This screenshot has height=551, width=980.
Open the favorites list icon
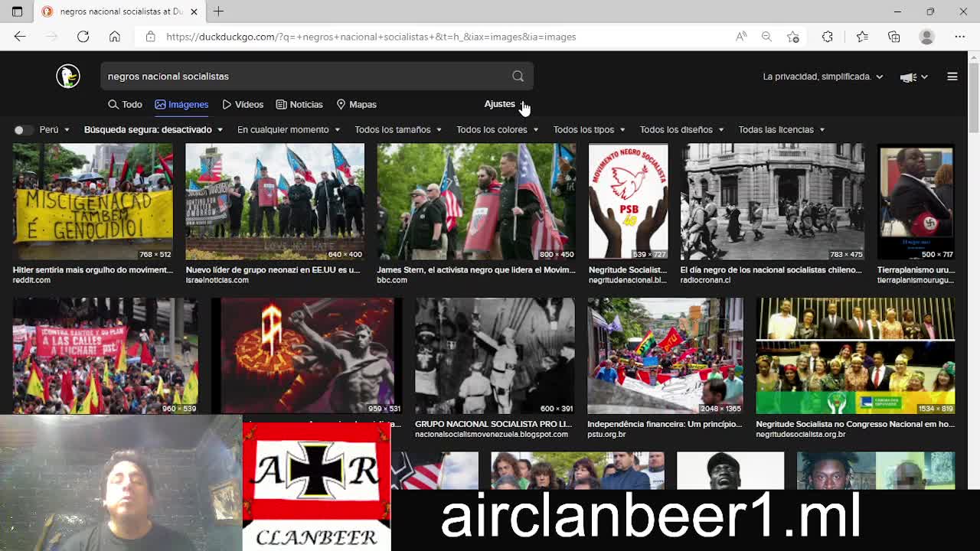862,37
